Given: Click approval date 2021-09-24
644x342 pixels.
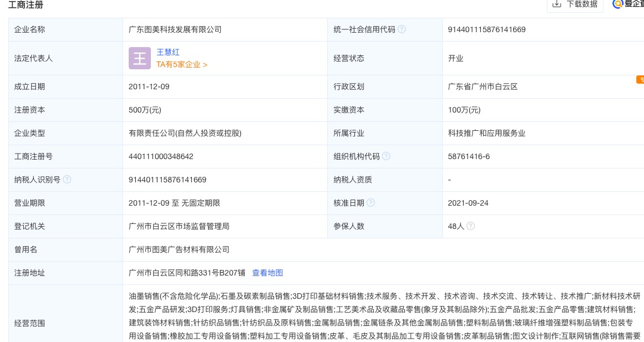Looking at the screenshot, I should [x=468, y=203].
